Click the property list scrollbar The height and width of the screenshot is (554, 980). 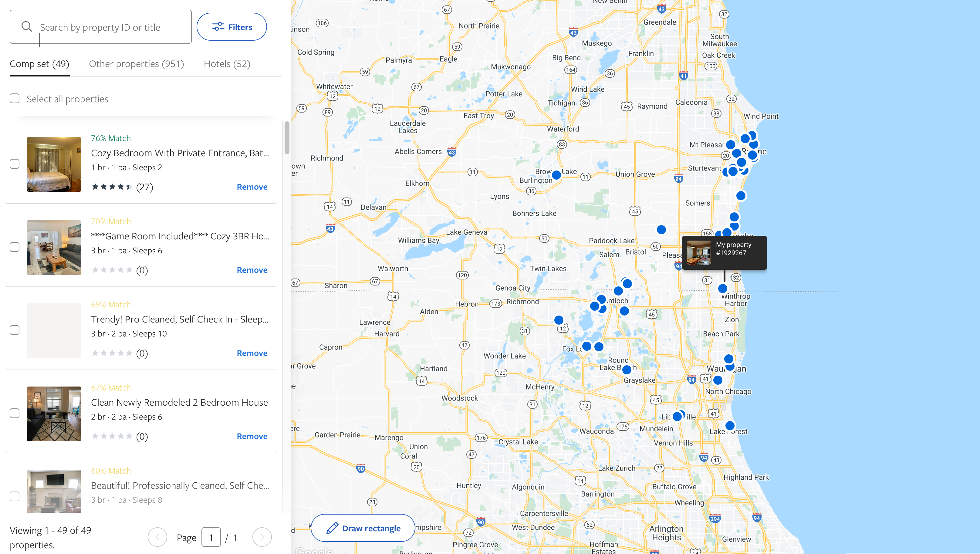tap(287, 138)
